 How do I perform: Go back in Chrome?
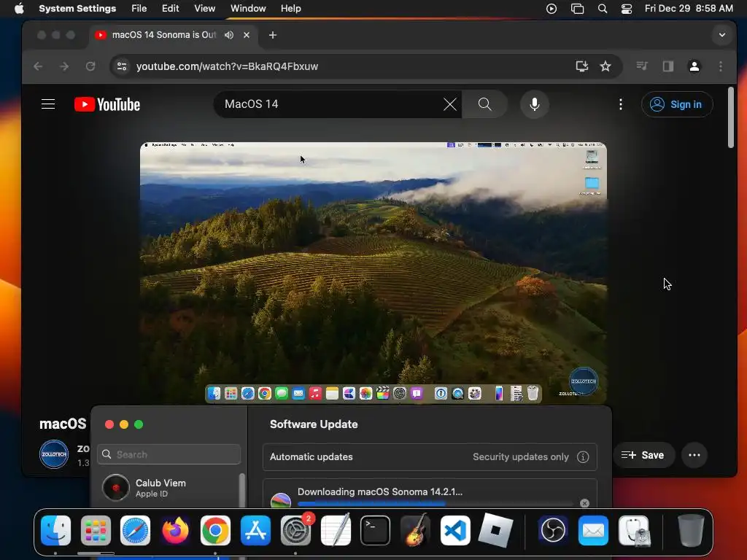click(x=38, y=66)
